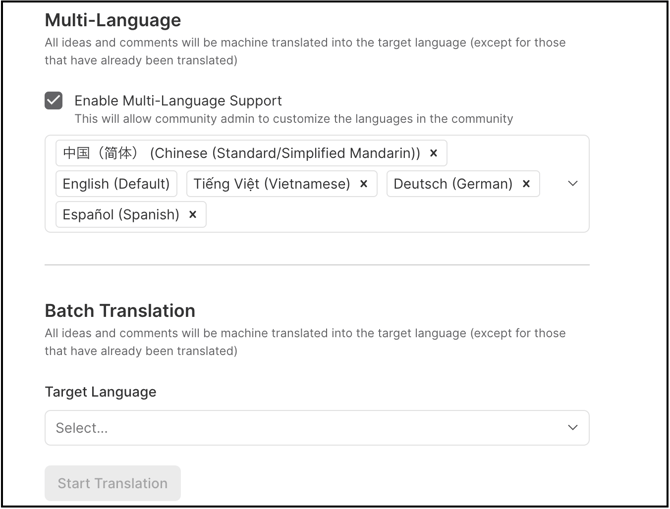
Task: Open the Select... target language field
Action: point(300,428)
